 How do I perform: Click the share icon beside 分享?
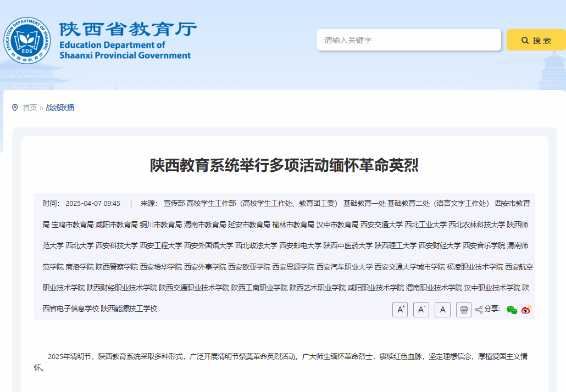click(x=479, y=310)
